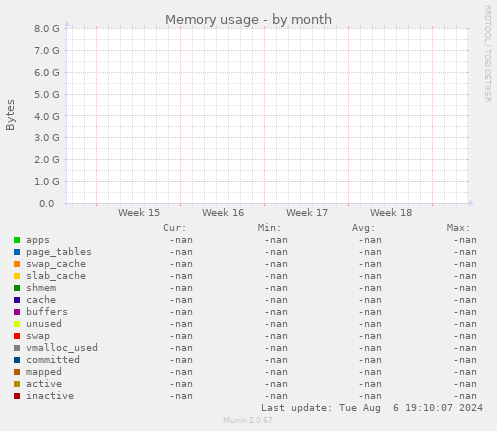Click the green apps legend swatch
Screen dimensions: 497x431
17,240
